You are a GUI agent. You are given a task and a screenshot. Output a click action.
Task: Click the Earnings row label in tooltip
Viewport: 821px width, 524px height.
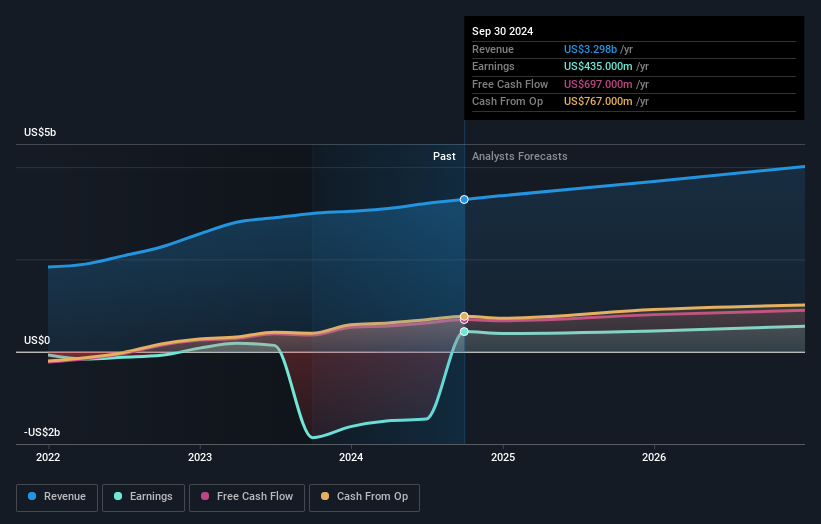click(x=493, y=66)
